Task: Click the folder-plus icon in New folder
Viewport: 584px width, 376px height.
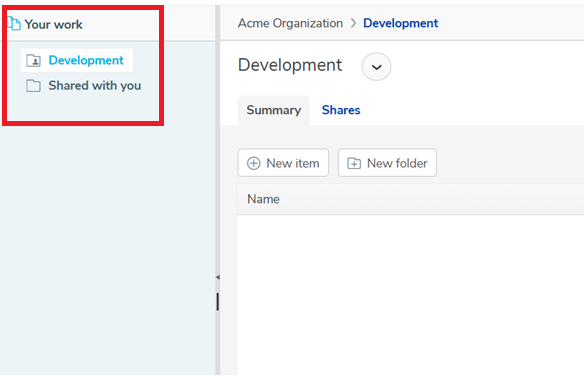Action: click(x=354, y=163)
